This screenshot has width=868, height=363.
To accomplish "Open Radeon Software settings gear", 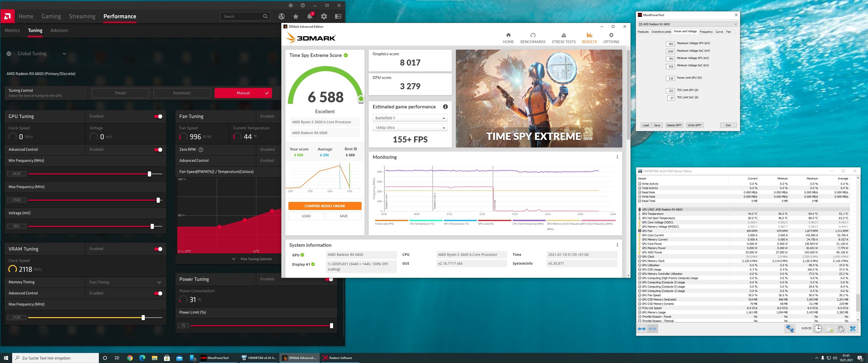I will (x=324, y=16).
